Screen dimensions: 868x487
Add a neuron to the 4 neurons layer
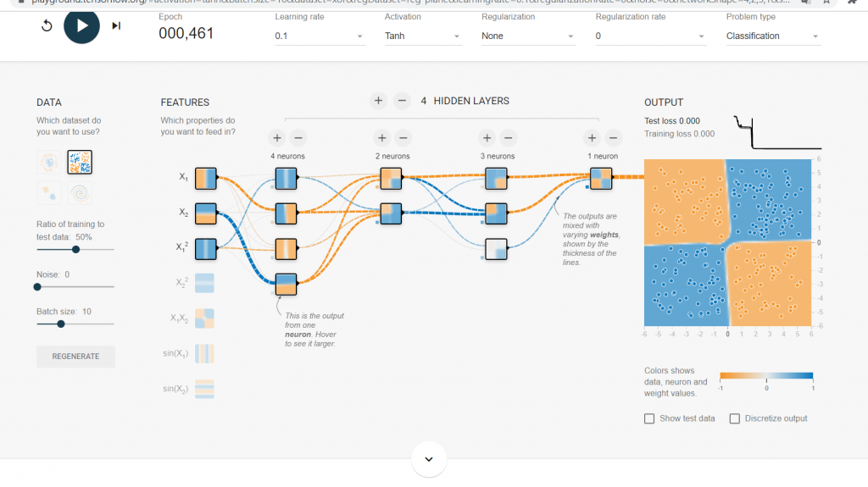click(x=277, y=138)
